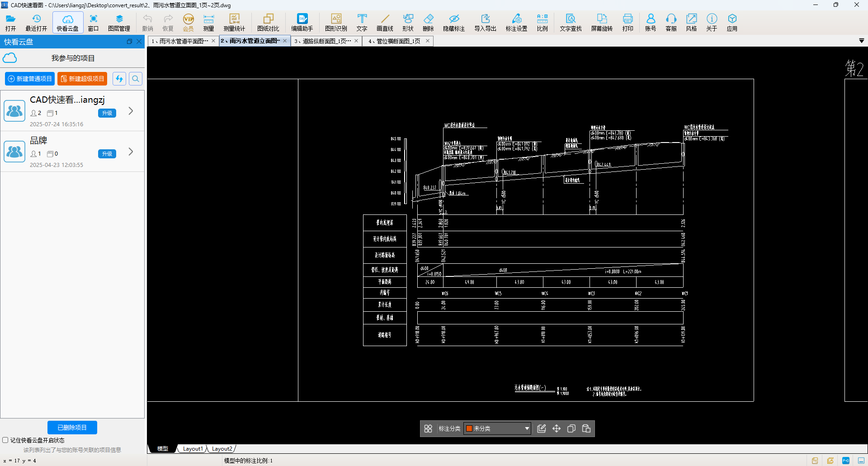Switch to the Layout1 tab

click(x=193, y=449)
